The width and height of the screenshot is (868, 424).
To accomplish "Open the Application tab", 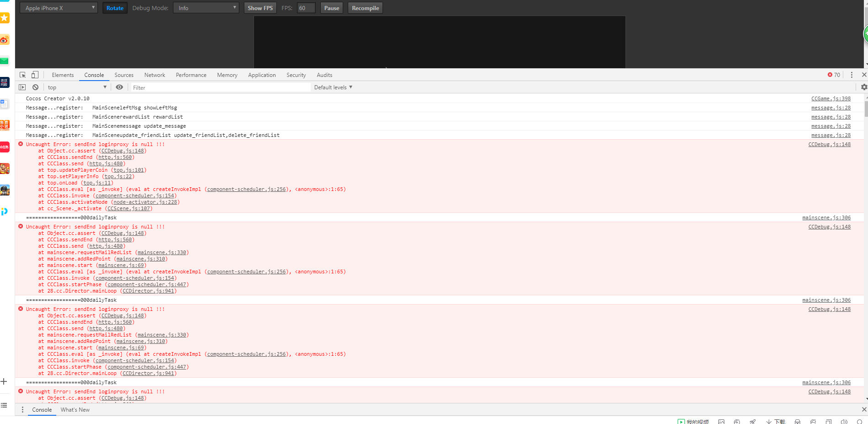I will (262, 75).
